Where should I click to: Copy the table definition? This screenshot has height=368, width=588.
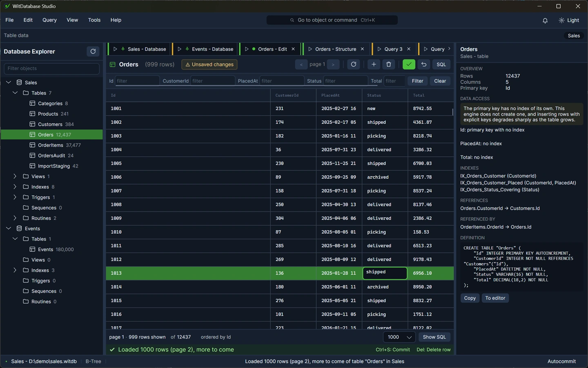[x=470, y=298]
